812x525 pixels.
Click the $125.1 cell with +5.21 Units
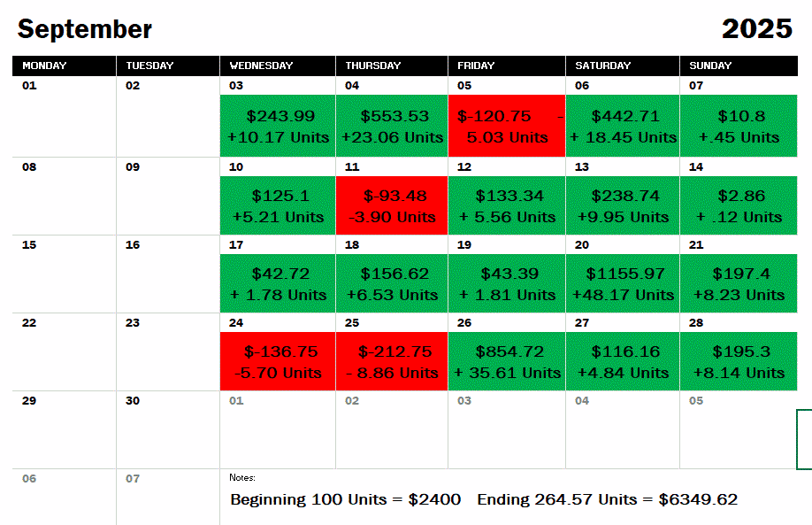point(278,205)
